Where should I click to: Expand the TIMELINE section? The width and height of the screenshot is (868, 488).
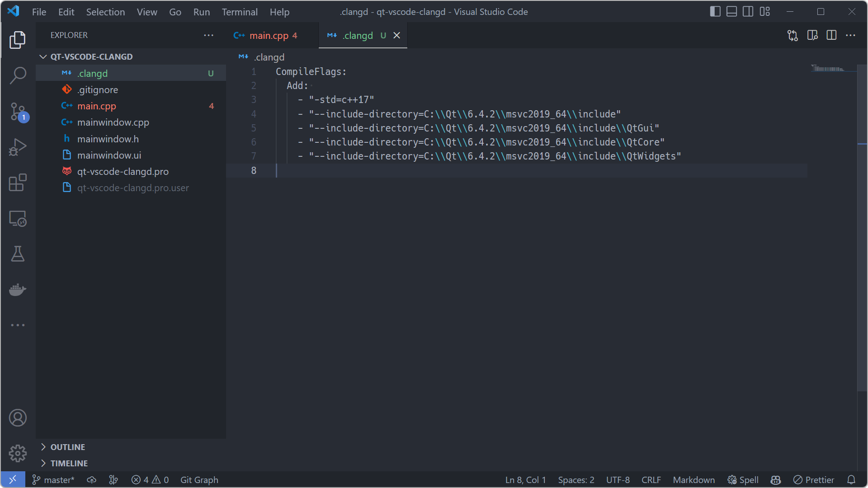pyautogui.click(x=69, y=463)
